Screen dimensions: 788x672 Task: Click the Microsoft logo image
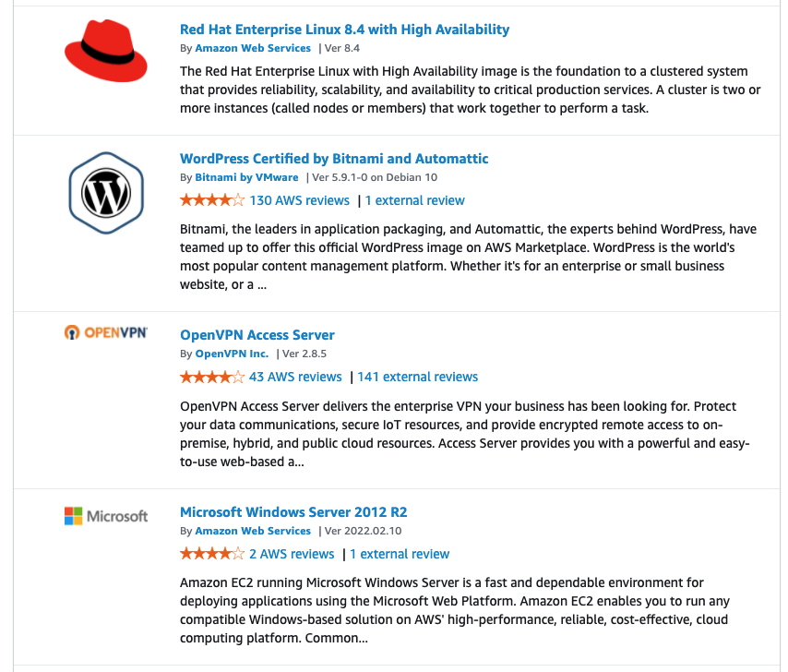(x=106, y=516)
